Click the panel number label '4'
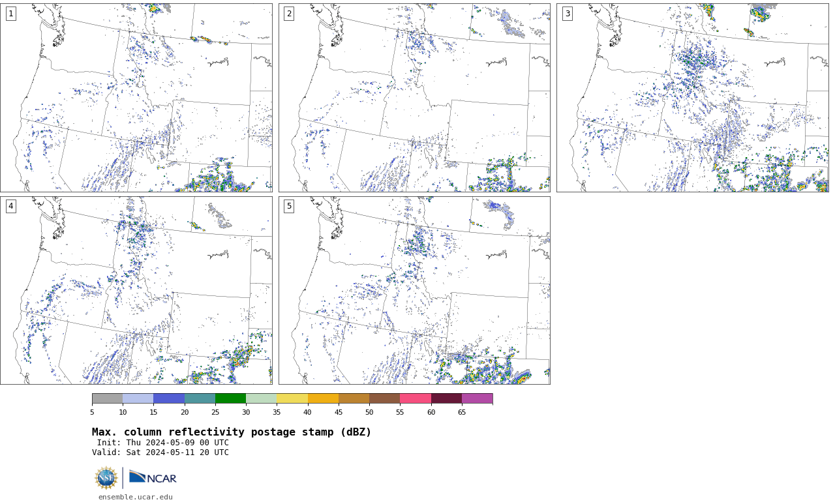 click(11, 206)
